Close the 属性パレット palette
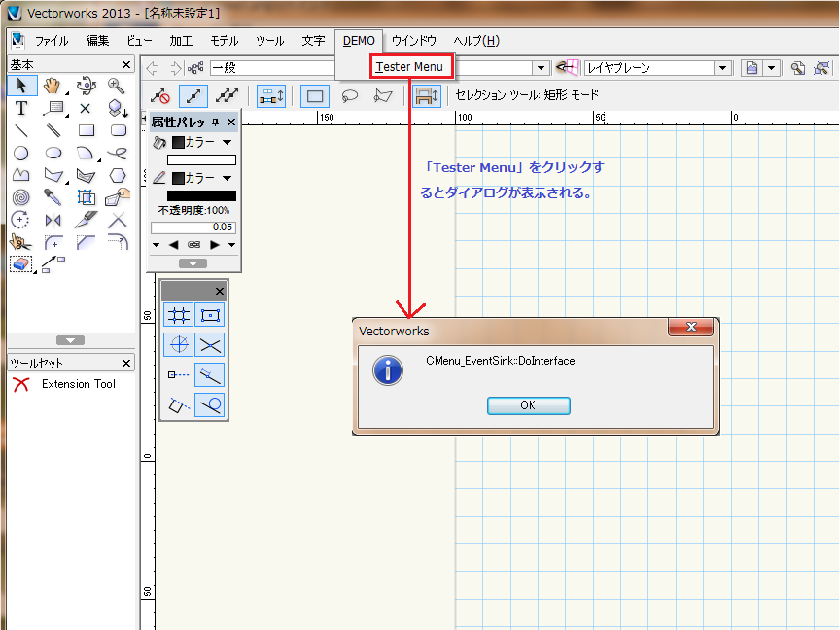The width and height of the screenshot is (840, 630). click(231, 122)
